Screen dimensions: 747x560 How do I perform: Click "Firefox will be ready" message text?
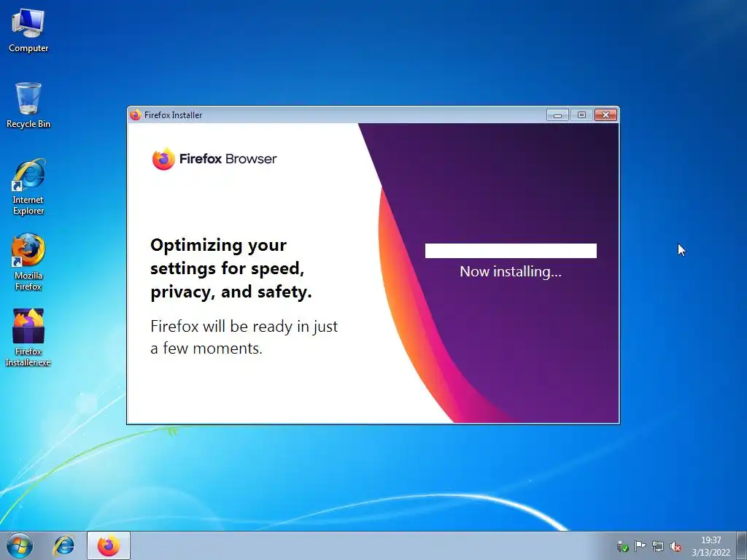tap(244, 337)
